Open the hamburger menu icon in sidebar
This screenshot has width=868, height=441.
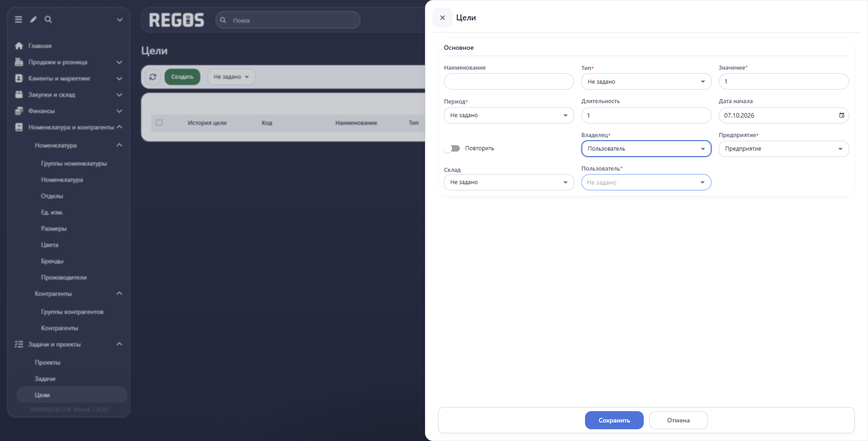click(x=19, y=19)
